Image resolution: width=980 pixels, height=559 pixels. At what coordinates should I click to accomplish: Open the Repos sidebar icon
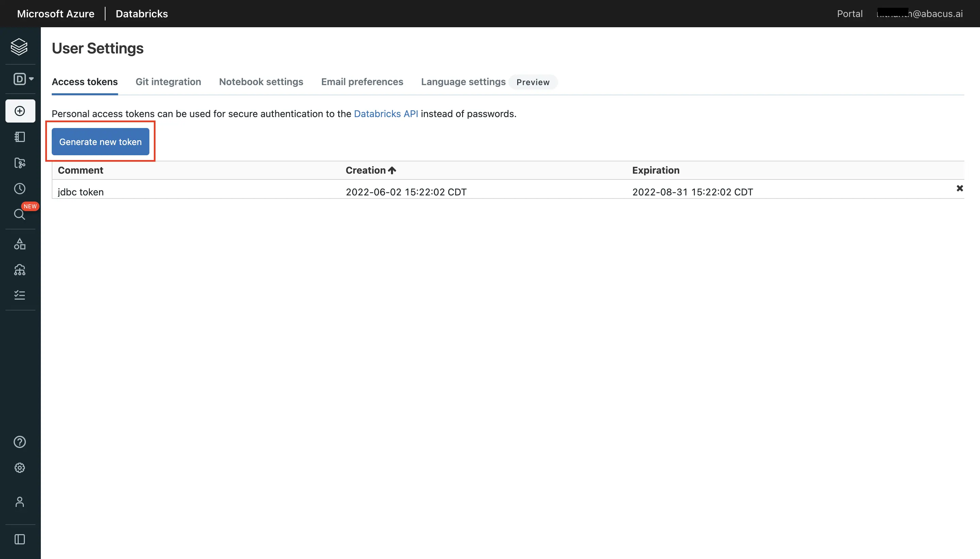click(x=19, y=163)
